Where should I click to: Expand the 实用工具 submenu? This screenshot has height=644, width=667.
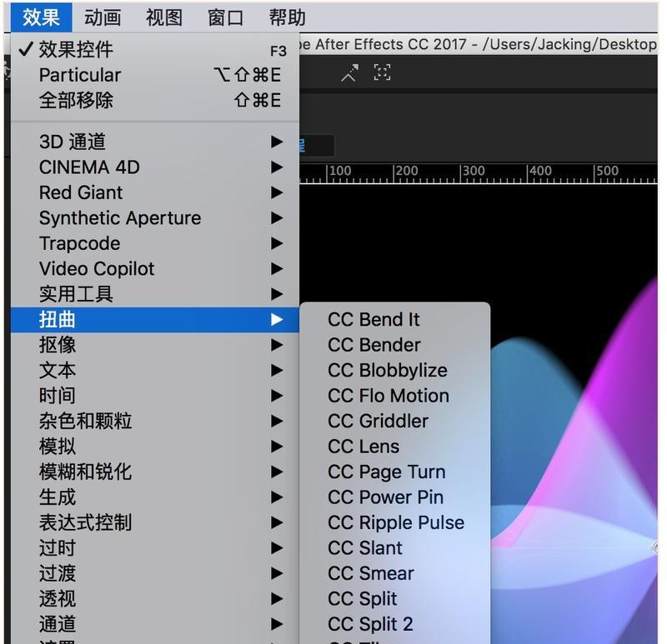click(x=155, y=294)
